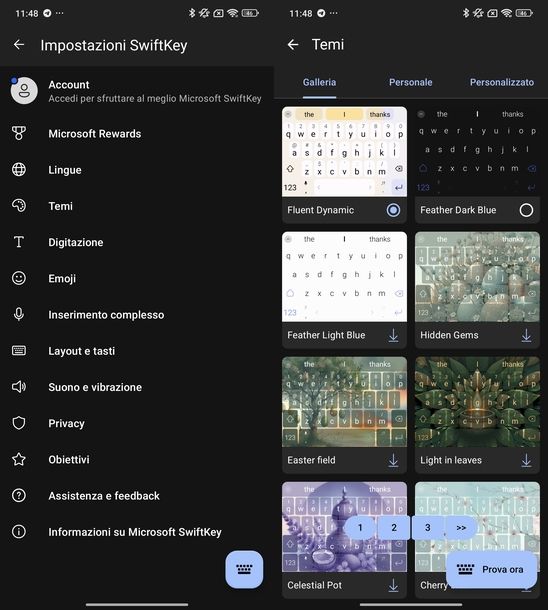Preview the Fluent Dynamic keyboard thumbnail
Screen dimensions: 548x610
[345, 151]
